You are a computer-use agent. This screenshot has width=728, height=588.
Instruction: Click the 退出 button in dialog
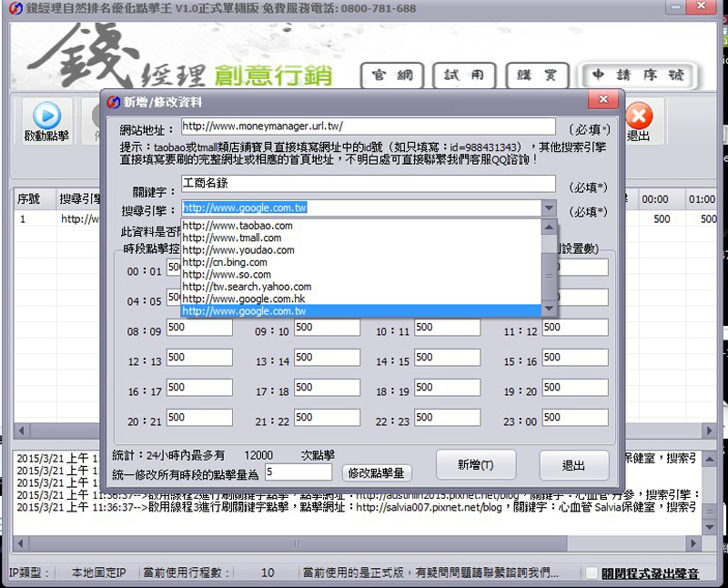[x=574, y=465]
